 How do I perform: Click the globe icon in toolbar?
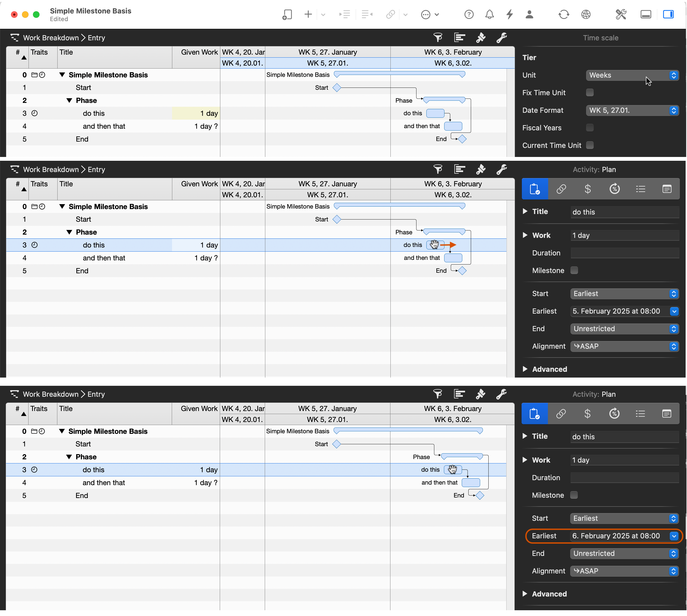tap(586, 15)
